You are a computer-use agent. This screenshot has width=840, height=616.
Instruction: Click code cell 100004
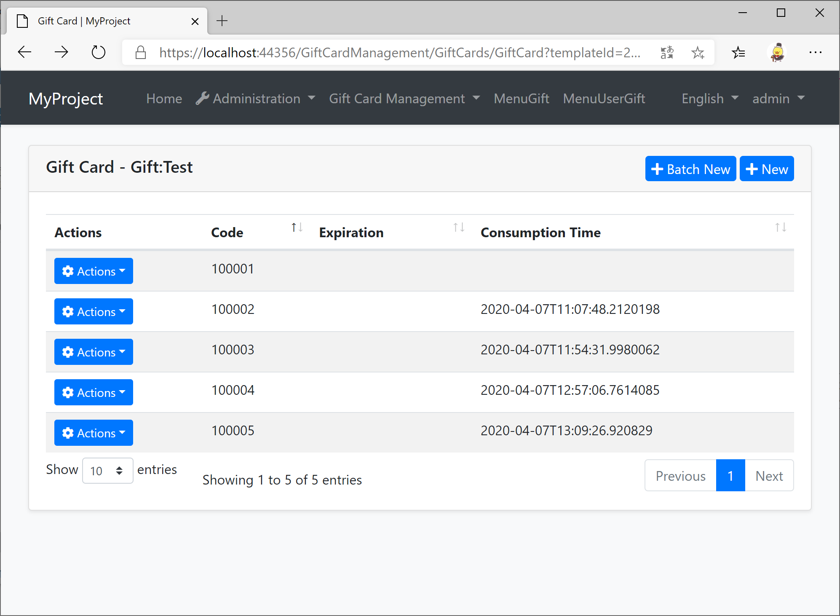click(x=233, y=390)
